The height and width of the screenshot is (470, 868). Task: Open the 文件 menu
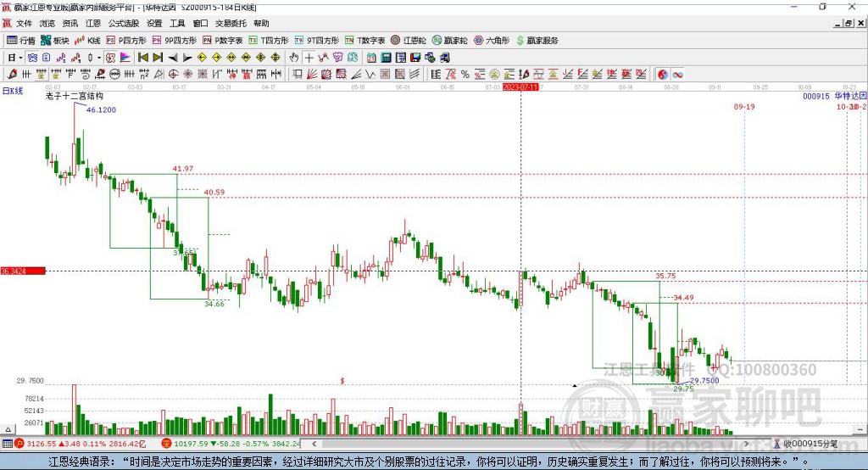click(24, 23)
